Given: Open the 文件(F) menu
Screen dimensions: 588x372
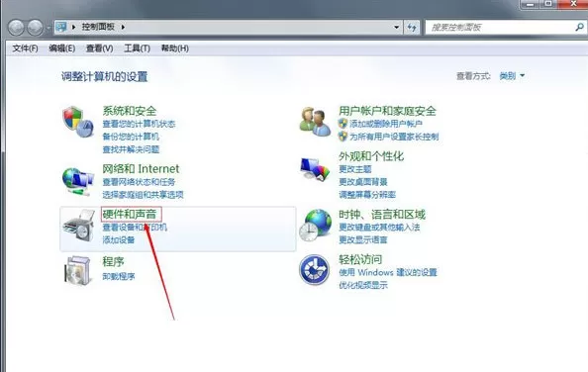Looking at the screenshot, I should [25, 48].
